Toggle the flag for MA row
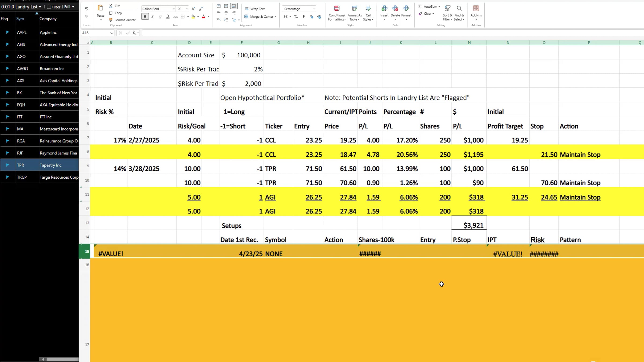This screenshot has width=644, height=362. (x=8, y=129)
